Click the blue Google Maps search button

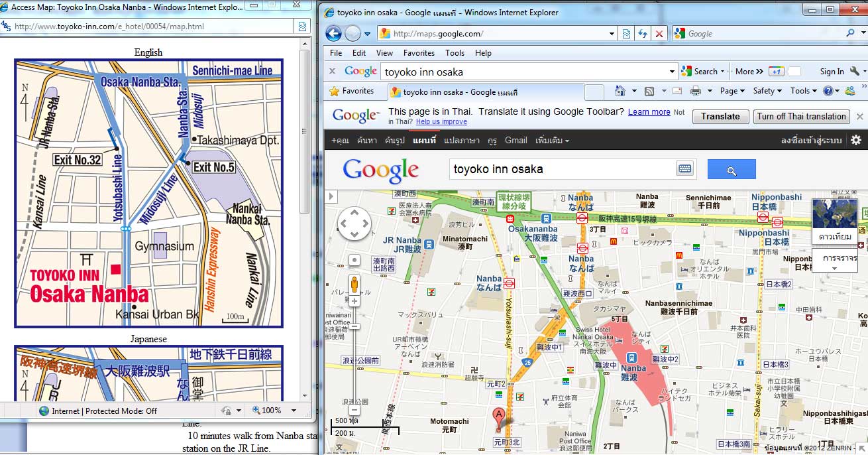click(732, 169)
